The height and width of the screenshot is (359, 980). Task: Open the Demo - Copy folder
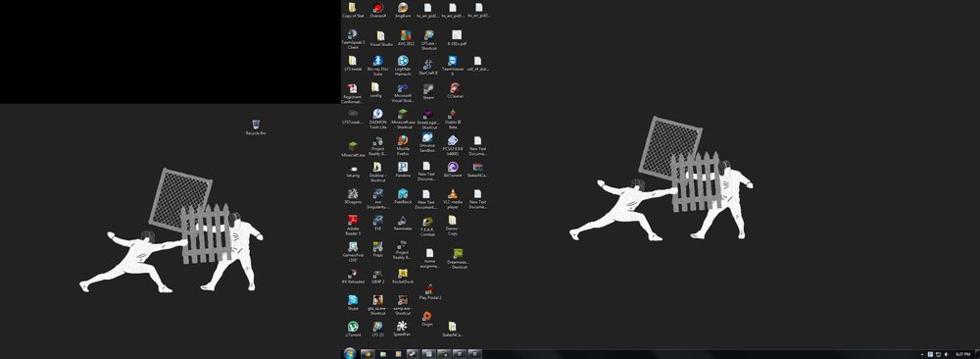[x=452, y=225]
